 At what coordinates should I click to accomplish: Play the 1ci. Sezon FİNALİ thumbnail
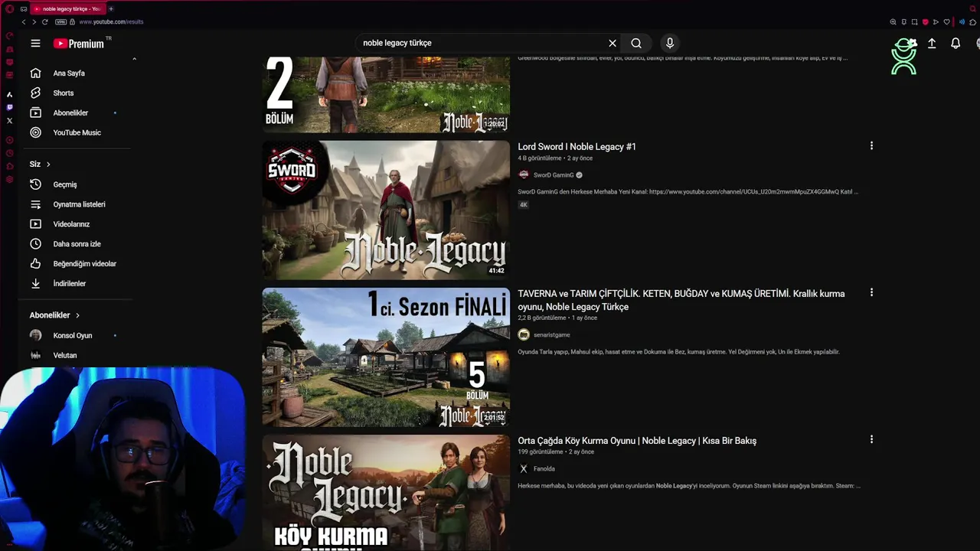click(x=386, y=357)
